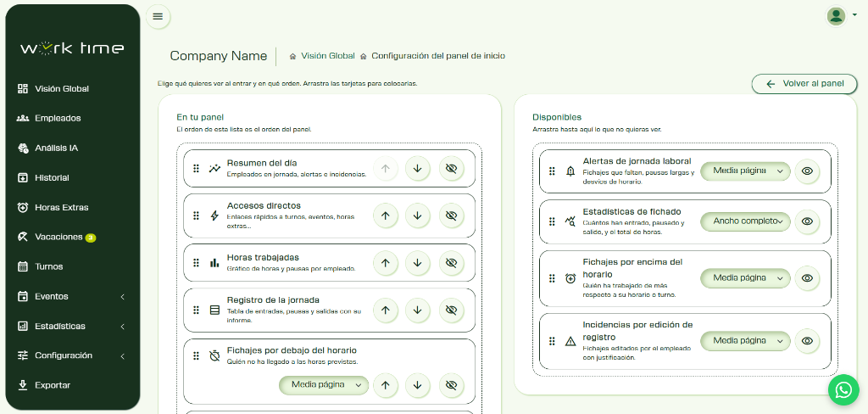Hide the Registro de la jornada card
868x414 pixels.
tap(452, 310)
